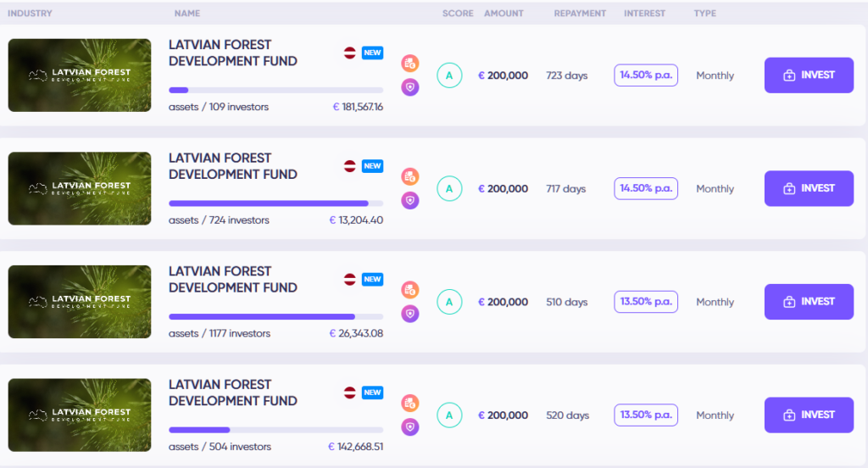The height and width of the screenshot is (468, 868).
Task: Click purple shield icon in 109 investors row
Action: coord(410,87)
